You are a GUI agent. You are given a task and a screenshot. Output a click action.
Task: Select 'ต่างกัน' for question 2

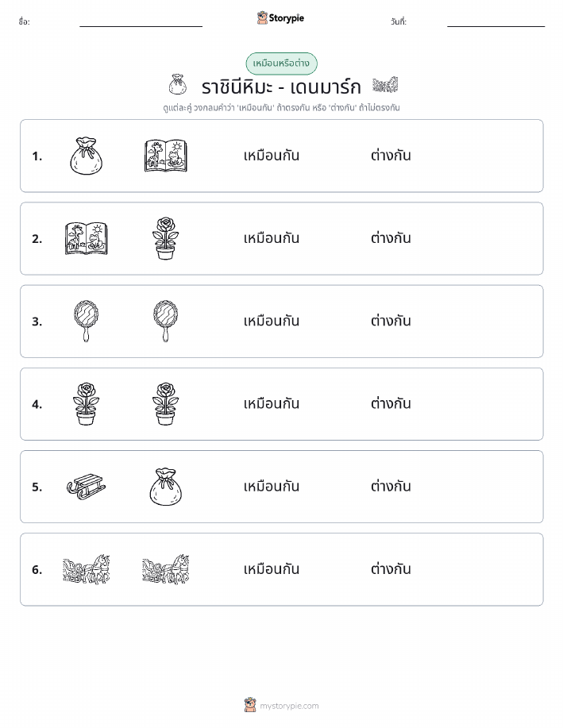[391, 238]
